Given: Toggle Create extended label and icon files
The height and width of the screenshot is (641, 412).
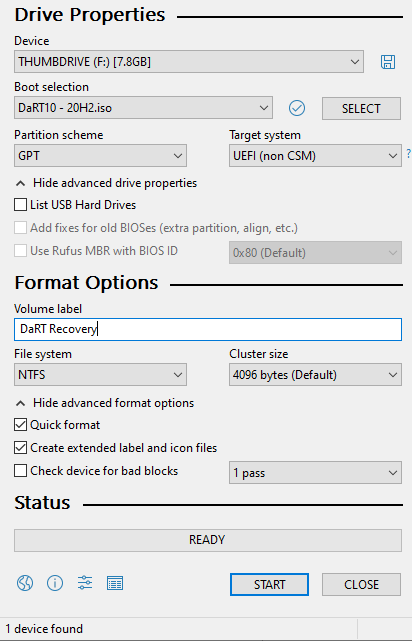Looking at the screenshot, I should [x=20, y=448].
